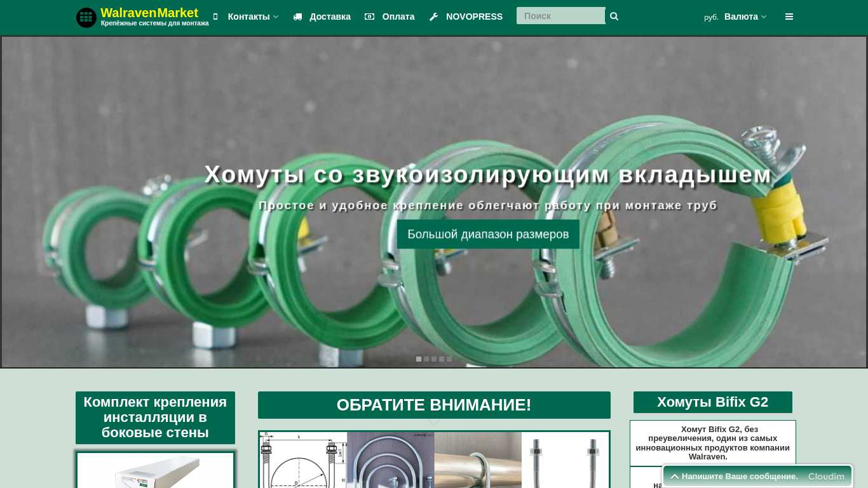Click the Cloudim brand label in chat
Screen dimensions: 868x488
coord(826,476)
